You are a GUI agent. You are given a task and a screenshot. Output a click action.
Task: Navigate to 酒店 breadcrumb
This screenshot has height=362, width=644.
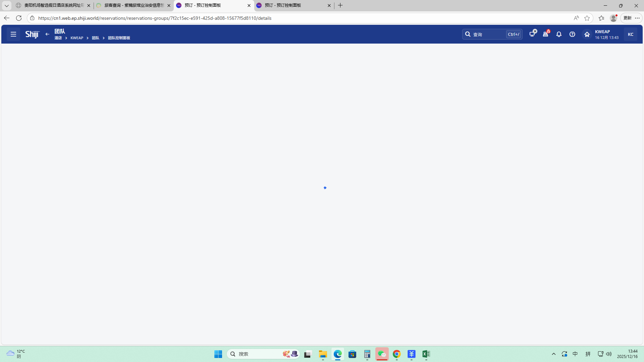58,38
